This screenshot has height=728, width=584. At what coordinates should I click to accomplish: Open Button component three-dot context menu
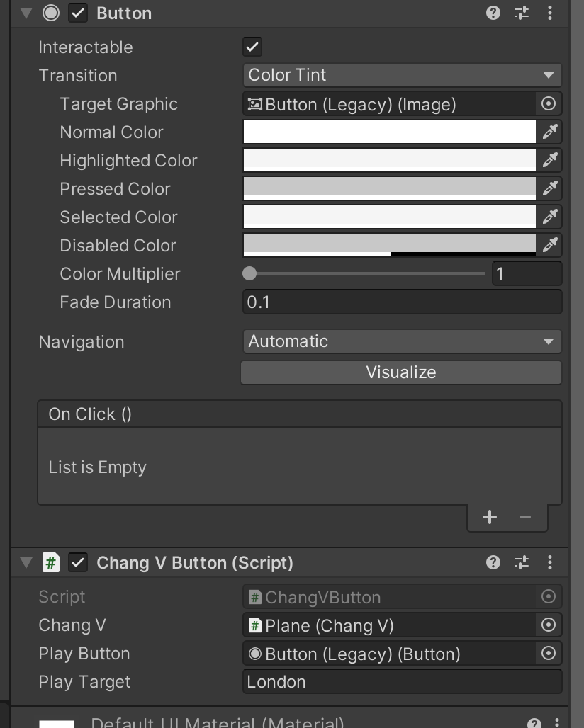550,13
